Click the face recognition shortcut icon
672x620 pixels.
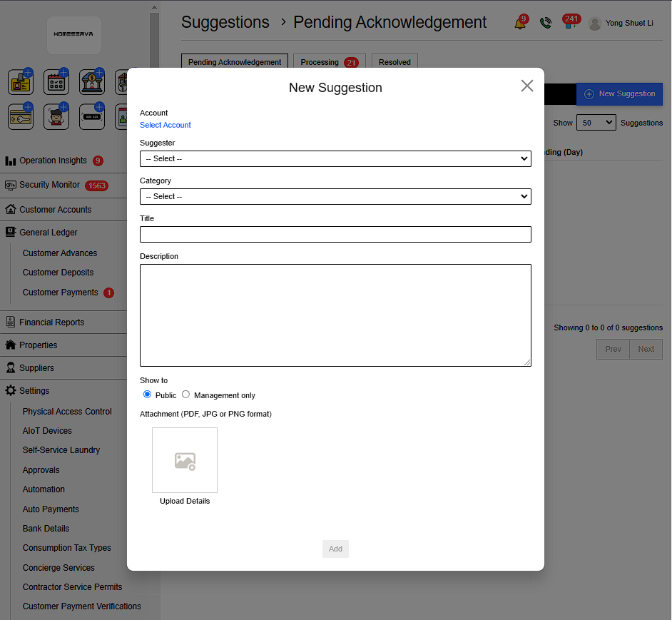(x=56, y=117)
